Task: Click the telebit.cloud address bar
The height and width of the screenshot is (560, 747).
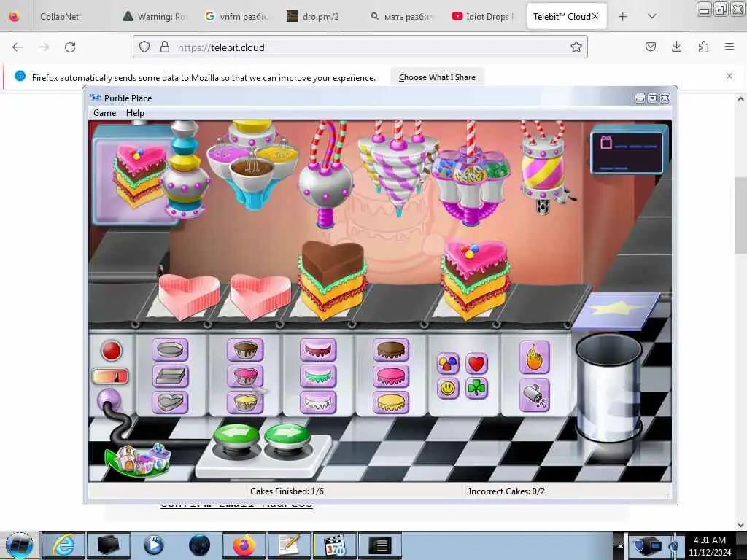Action: pos(360,47)
